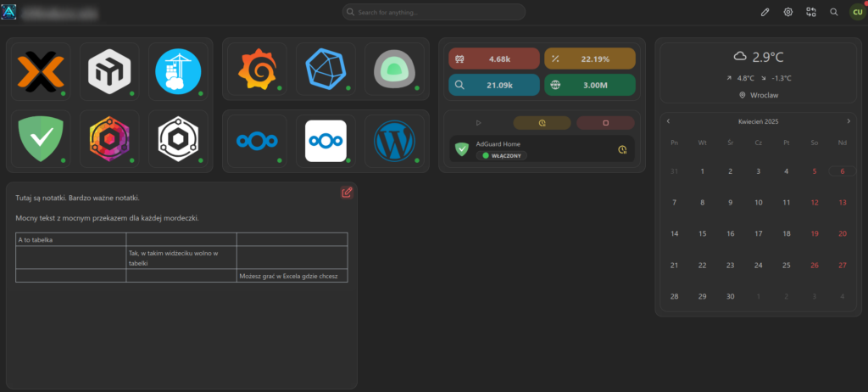Select grayed day 31 in calendar
This screenshot has height=392, width=868.
[674, 171]
